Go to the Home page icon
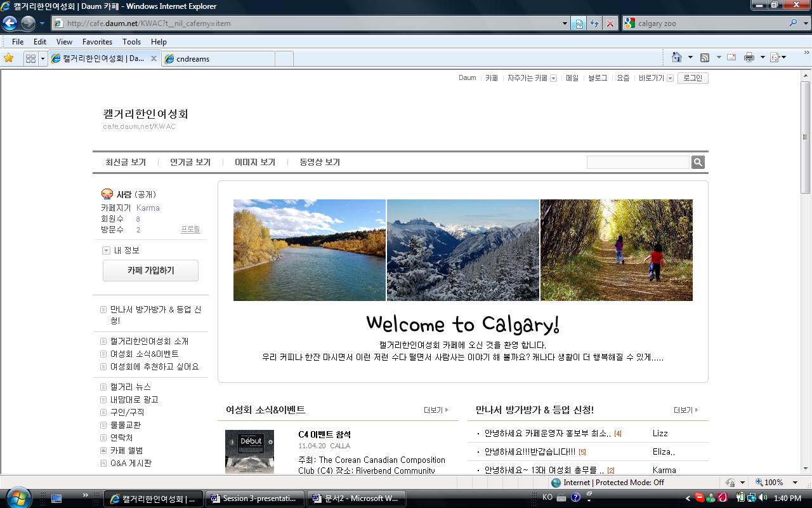 677,58
